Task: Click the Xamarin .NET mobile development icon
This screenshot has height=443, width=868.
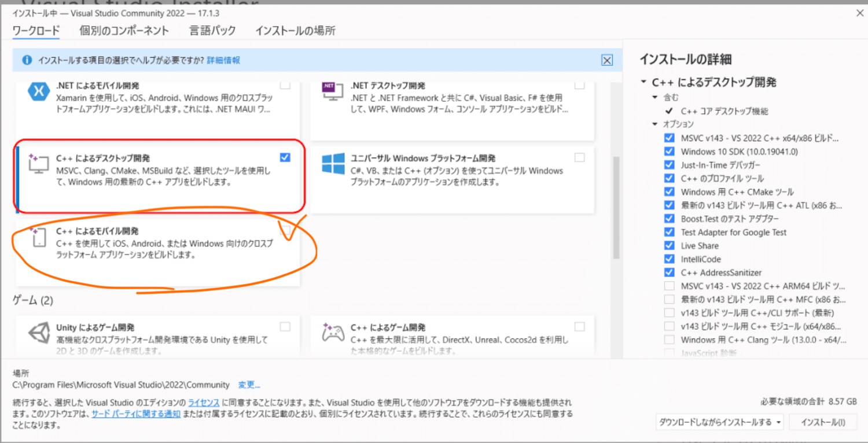Action: pos(39,92)
